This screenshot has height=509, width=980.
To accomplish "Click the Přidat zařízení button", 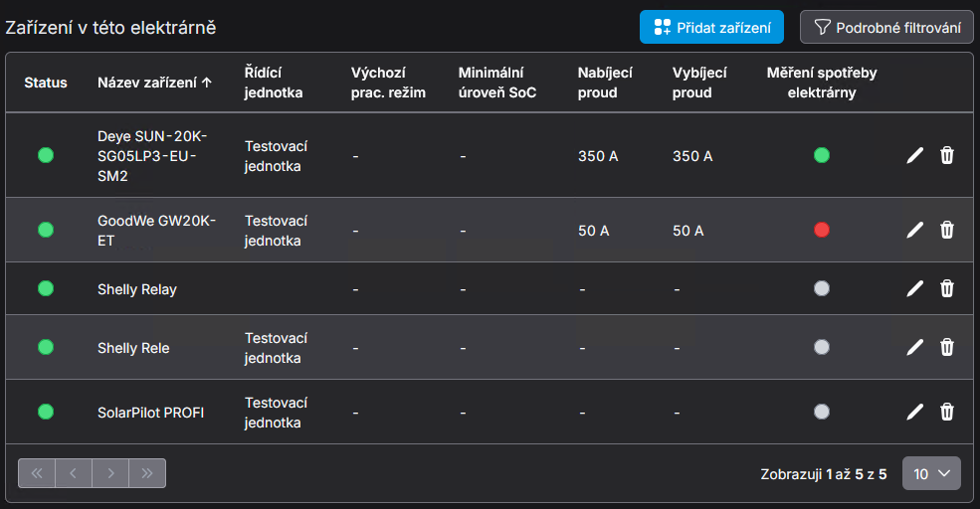I will 711,28.
